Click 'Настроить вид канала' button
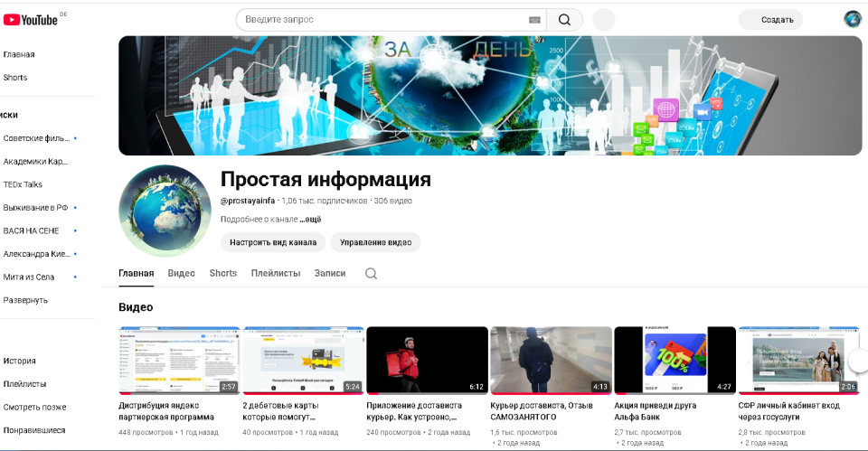 click(273, 242)
